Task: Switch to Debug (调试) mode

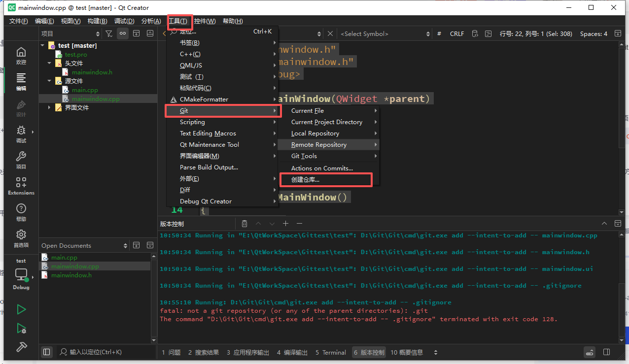Action: pos(21,134)
